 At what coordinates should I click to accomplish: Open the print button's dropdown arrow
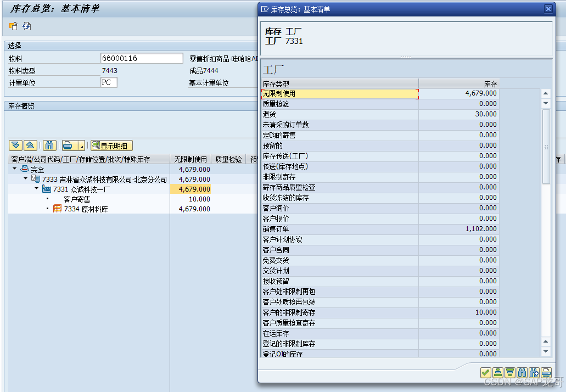[x=82, y=146]
